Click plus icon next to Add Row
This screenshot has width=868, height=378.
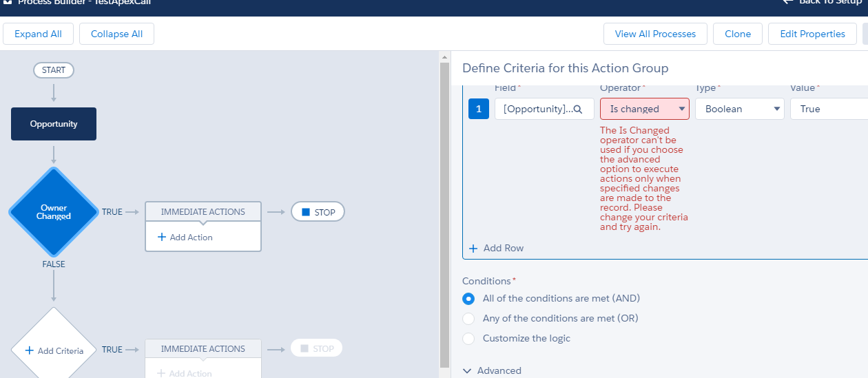click(473, 248)
